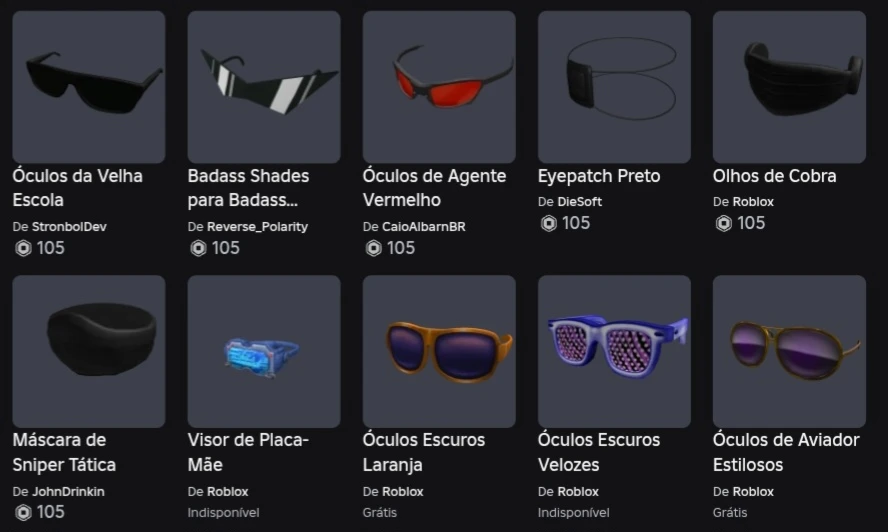This screenshot has height=532, width=888.
Task: Click the blue Visor de Placa-Mãe thumbnail
Action: pos(264,352)
